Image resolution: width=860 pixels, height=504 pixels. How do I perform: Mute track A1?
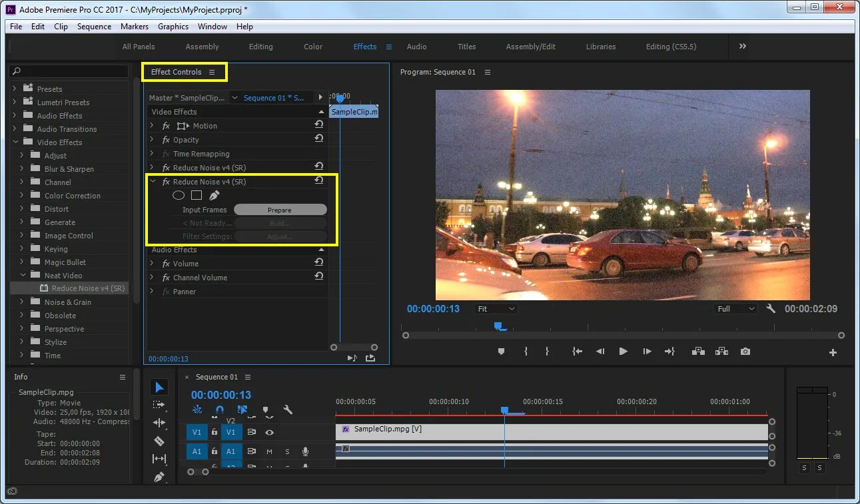tap(269, 451)
